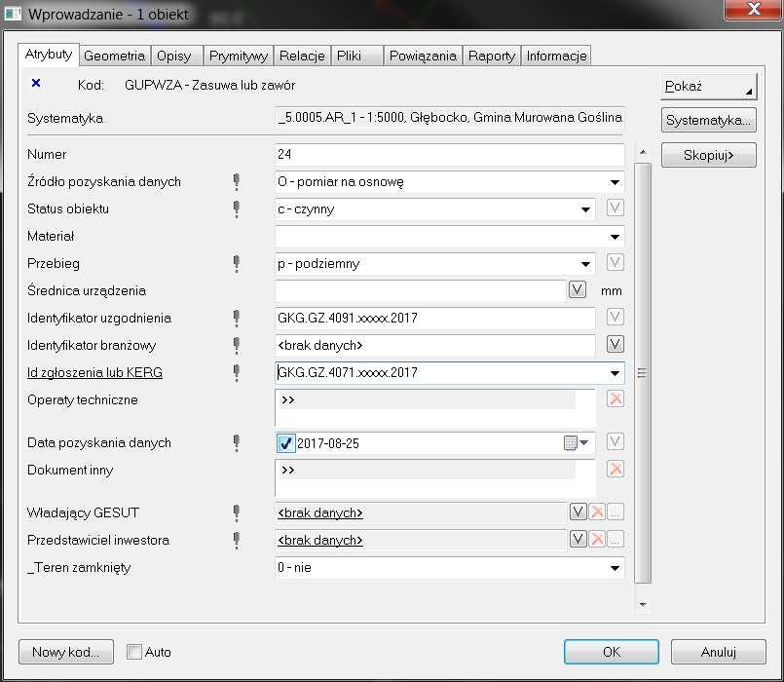Image resolution: width=784 pixels, height=682 pixels.
Task: Click the pin marker beside Źródło pozyskania danych
Action: [237, 181]
